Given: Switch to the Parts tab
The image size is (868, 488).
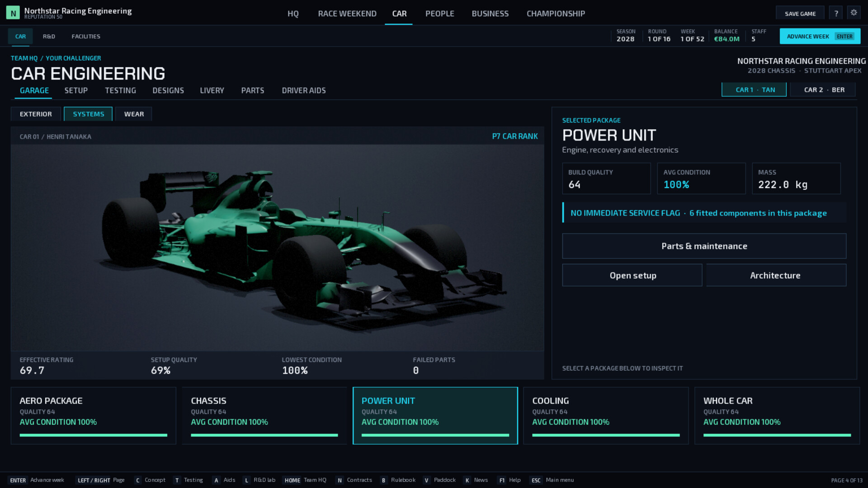Looking at the screenshot, I should [x=253, y=90].
